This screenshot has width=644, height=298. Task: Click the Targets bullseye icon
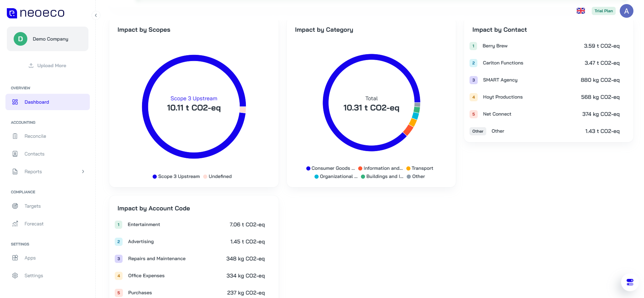[15, 206]
